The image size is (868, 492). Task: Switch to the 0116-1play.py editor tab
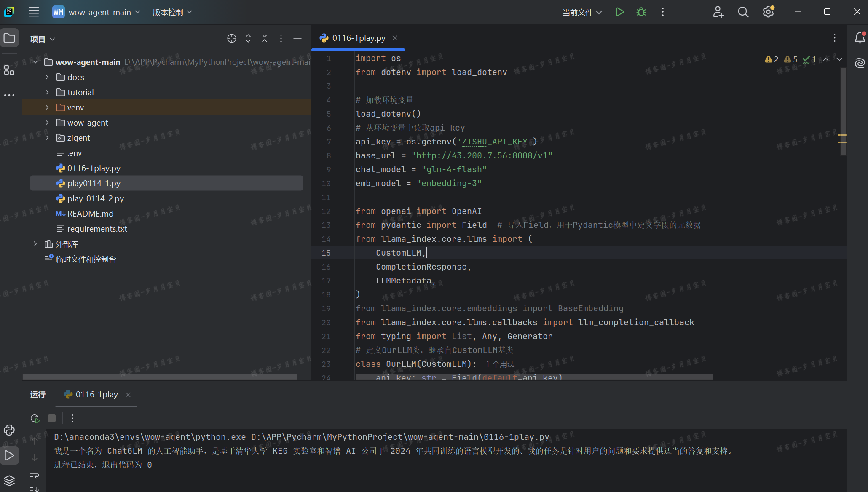358,38
